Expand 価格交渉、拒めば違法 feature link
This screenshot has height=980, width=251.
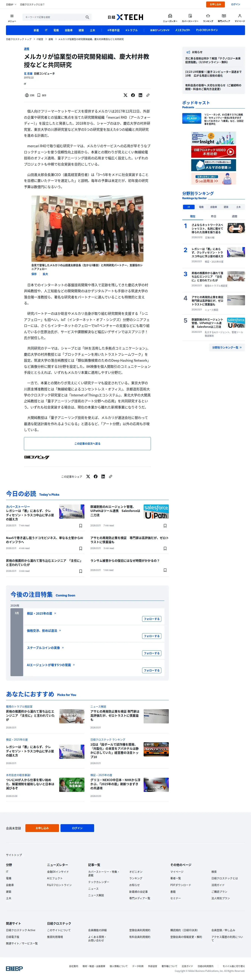pyautogui.click(x=44, y=630)
